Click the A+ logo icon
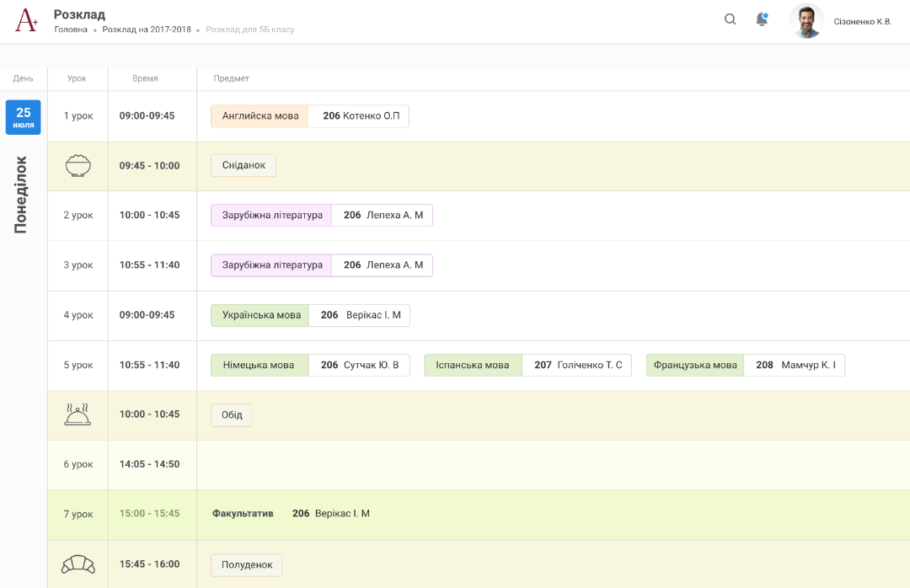 (27, 21)
